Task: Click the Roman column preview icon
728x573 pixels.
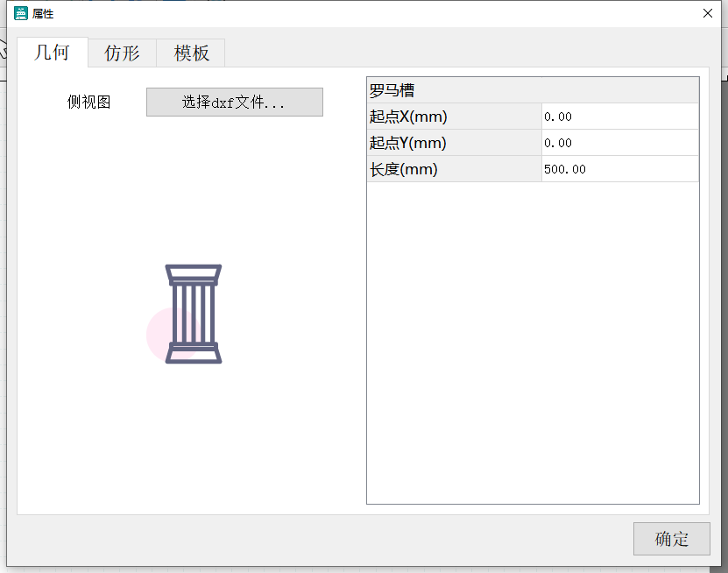Action: point(194,314)
